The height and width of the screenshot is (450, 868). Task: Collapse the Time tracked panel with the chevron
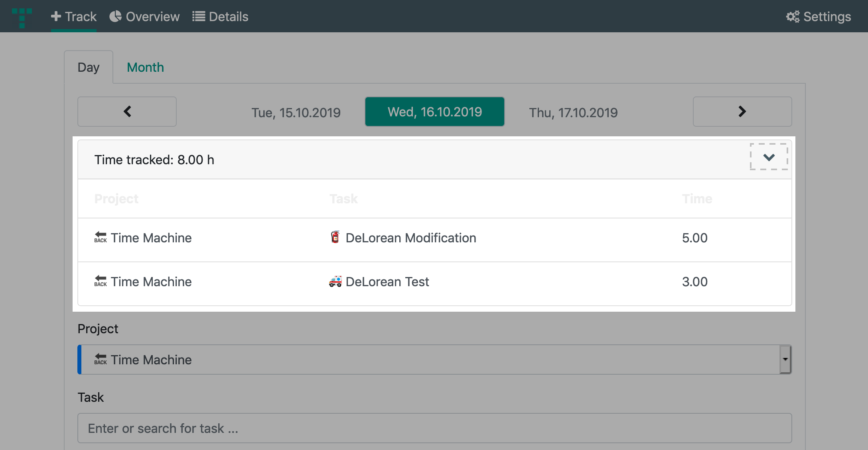[769, 157]
